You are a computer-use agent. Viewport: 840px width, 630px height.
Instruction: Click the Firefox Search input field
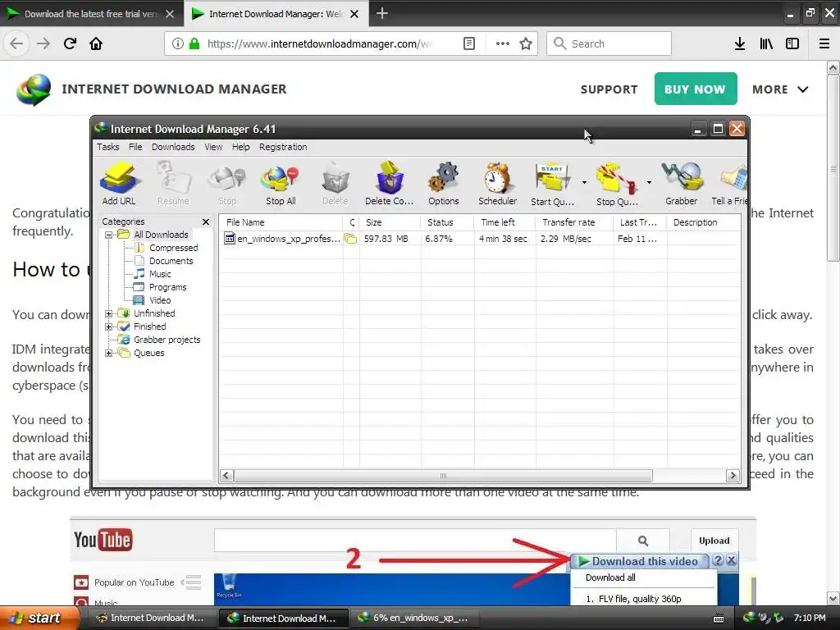point(609,43)
